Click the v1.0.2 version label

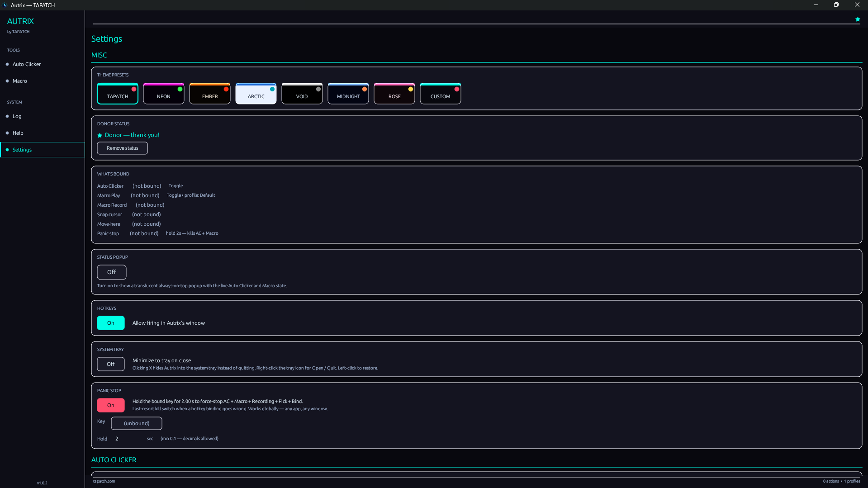[x=42, y=483]
